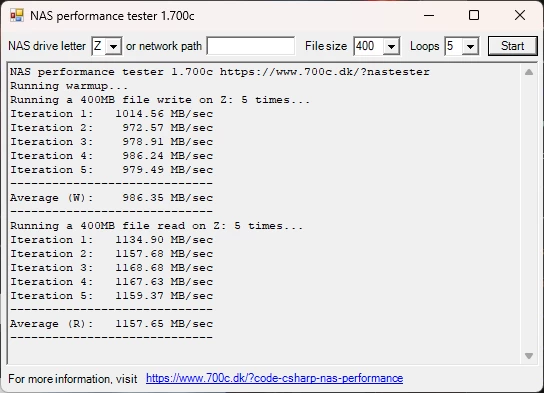Click the 'Iteration 5: 979.49 MB/sec' line
This screenshot has width=544, height=393.
(x=111, y=170)
